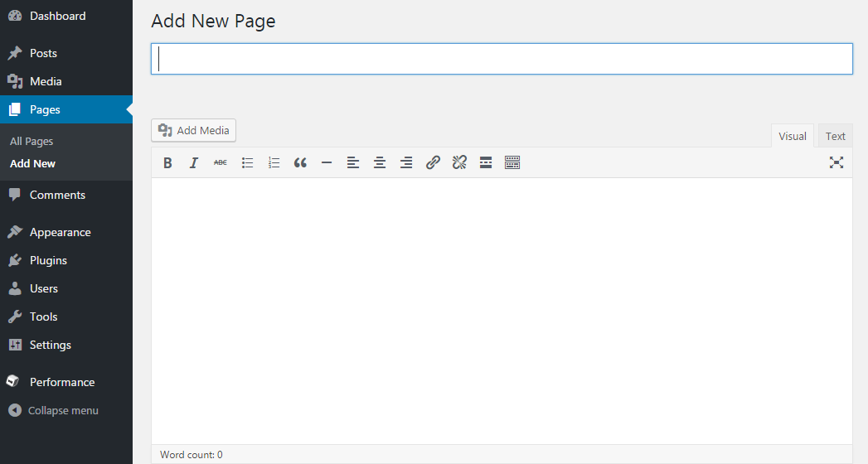Insert a bulleted list
The height and width of the screenshot is (464, 868).
click(x=247, y=162)
